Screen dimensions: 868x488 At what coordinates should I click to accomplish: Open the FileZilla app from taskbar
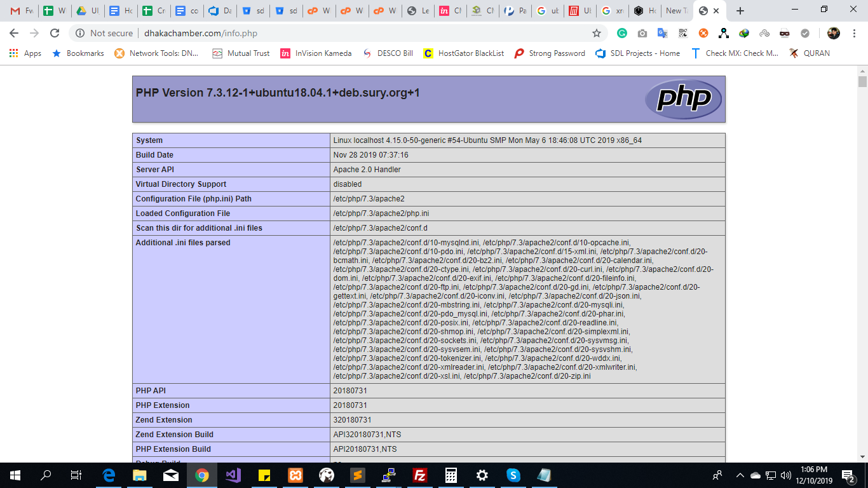point(419,475)
